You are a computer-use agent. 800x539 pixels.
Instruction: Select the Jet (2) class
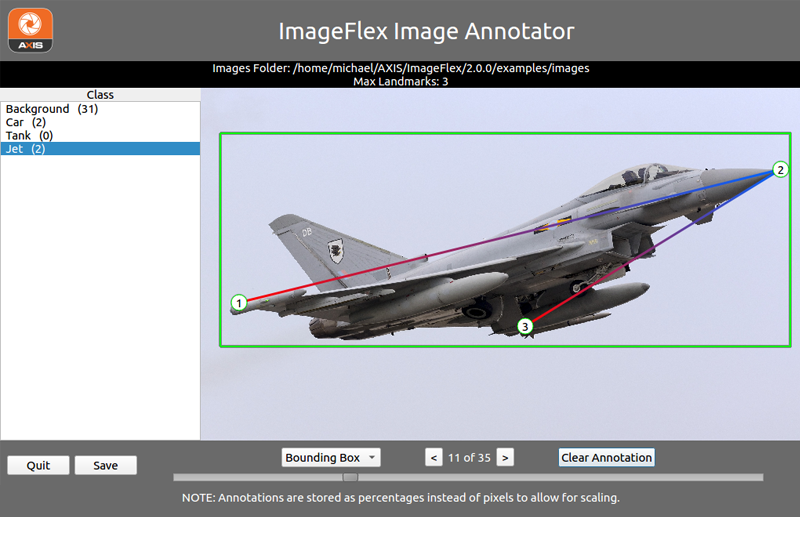(x=100, y=149)
